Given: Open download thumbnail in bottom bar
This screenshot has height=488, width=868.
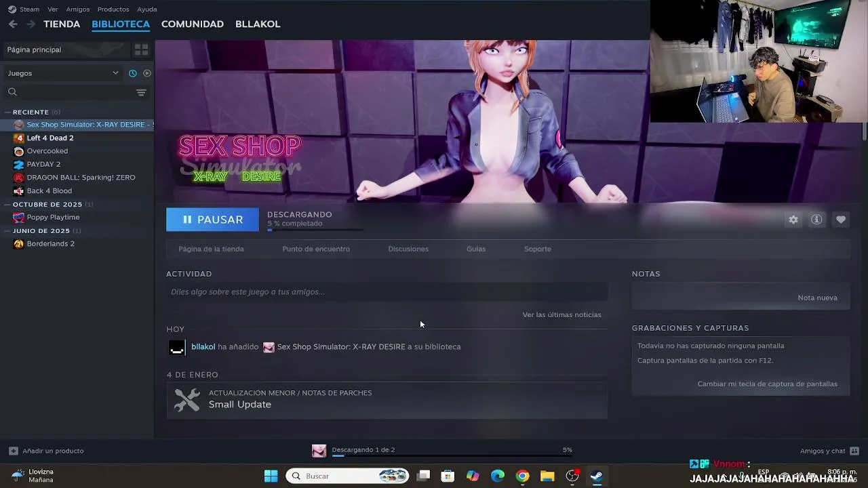Looking at the screenshot, I should [319, 451].
